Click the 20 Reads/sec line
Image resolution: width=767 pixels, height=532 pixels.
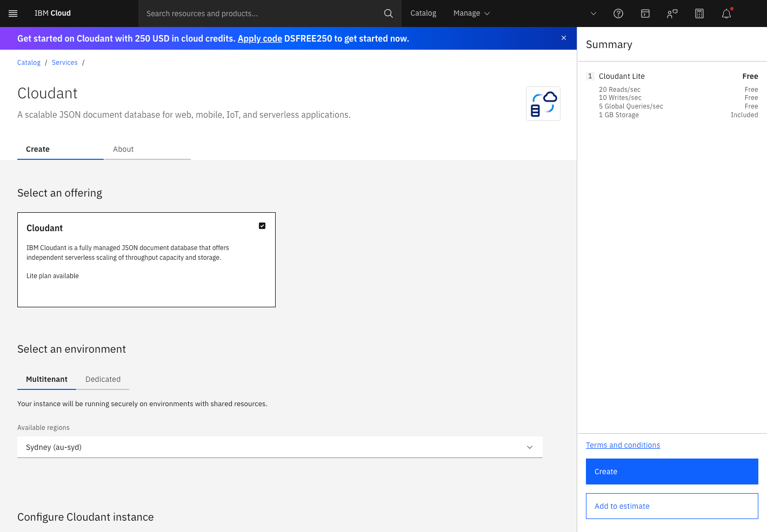pos(619,90)
